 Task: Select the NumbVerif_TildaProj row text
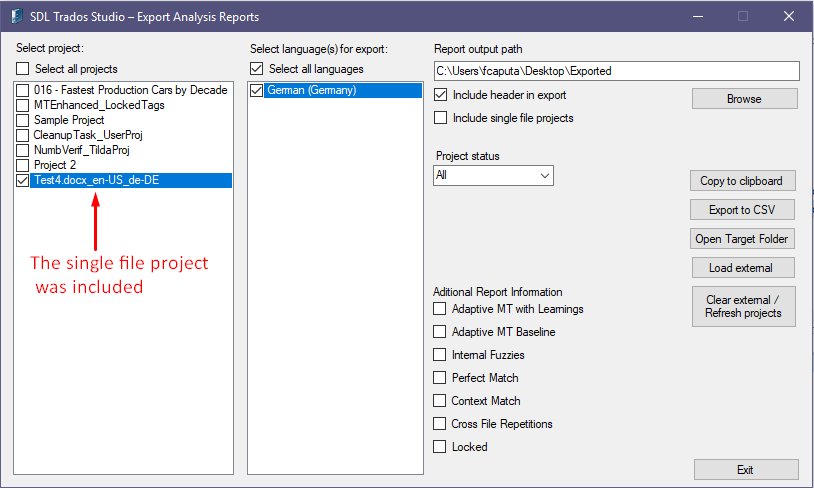pos(82,151)
